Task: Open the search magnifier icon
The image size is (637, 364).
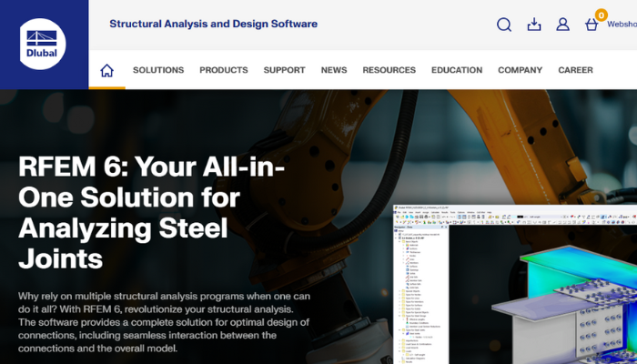Action: point(504,25)
